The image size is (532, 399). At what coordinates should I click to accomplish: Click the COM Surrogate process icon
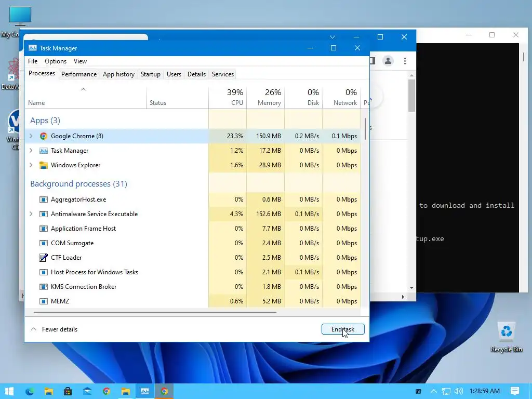pyautogui.click(x=44, y=243)
